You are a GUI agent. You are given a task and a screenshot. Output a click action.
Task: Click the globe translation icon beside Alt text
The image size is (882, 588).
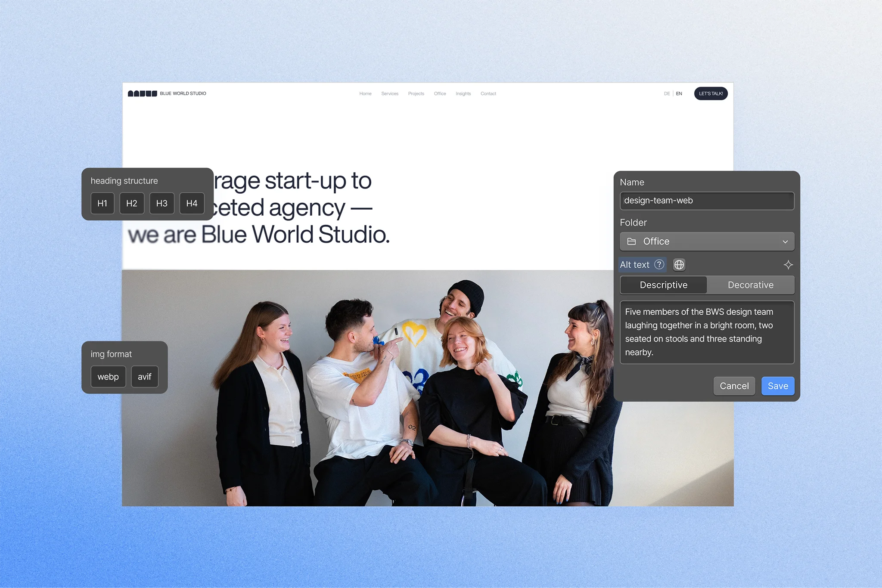[679, 265]
